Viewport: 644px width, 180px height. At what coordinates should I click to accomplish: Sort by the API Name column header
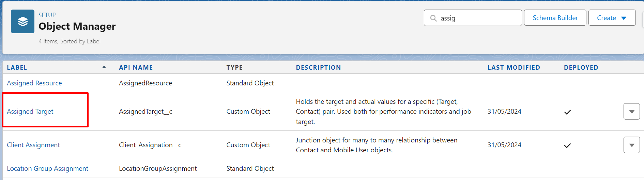tap(136, 68)
